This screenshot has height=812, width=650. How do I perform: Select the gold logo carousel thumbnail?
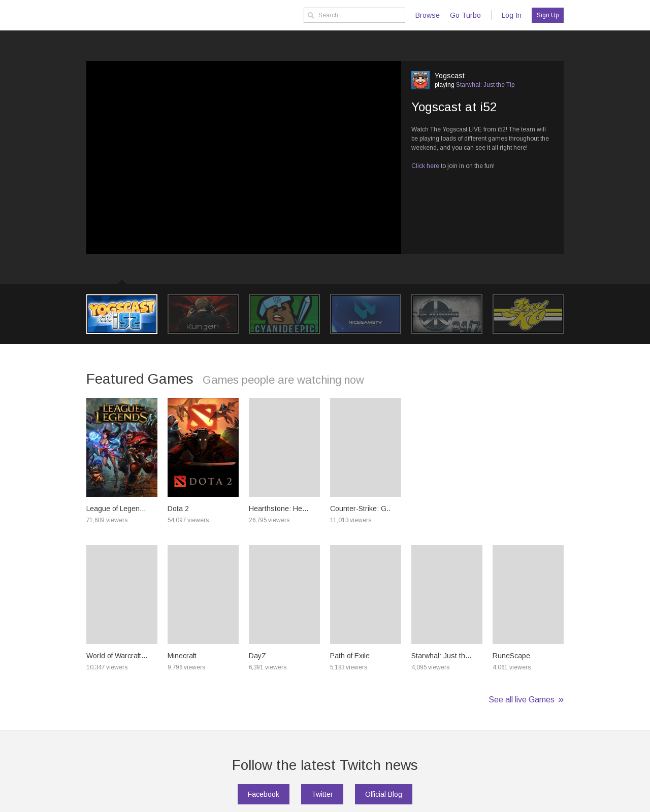528,314
